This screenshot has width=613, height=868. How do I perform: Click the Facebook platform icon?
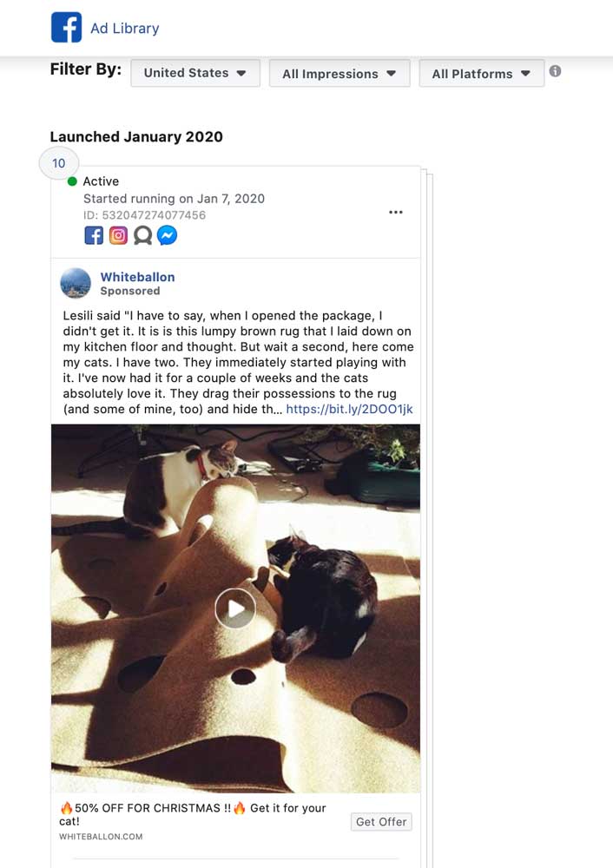(x=94, y=235)
